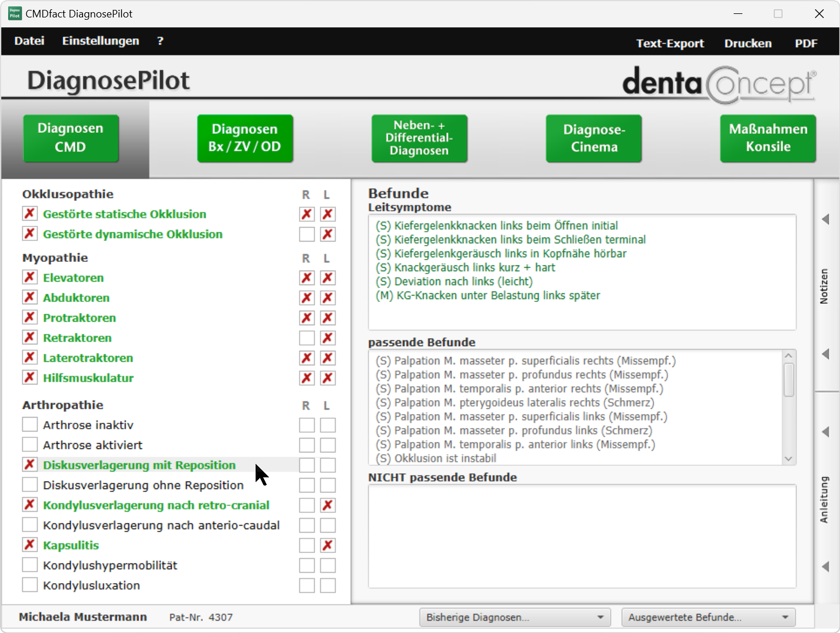Uncheck Kapsulitis main checkbox
840x633 pixels.
pyautogui.click(x=30, y=545)
